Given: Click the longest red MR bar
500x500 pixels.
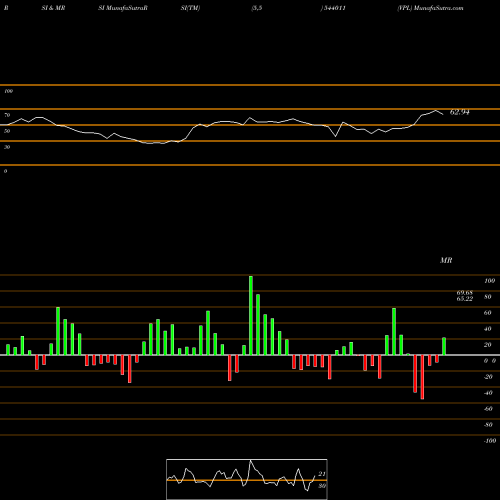Looking at the screenshot, I should [x=422, y=377].
